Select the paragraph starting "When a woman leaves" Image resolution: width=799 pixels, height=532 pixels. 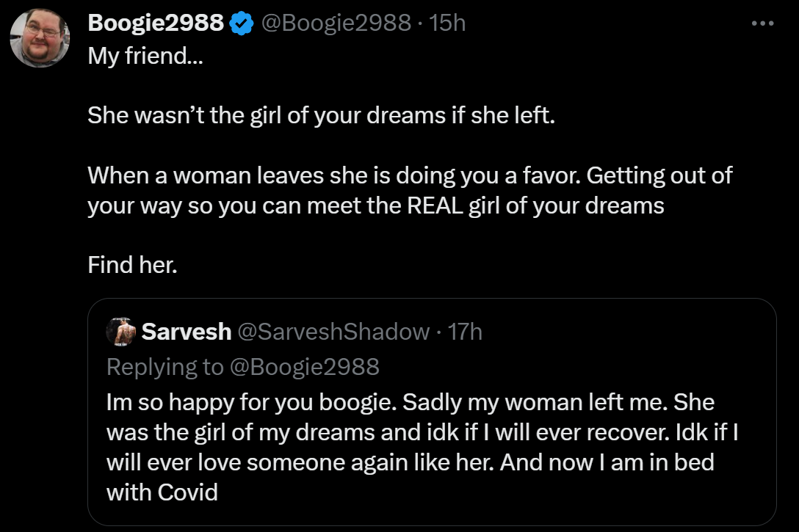pyautogui.click(x=410, y=190)
